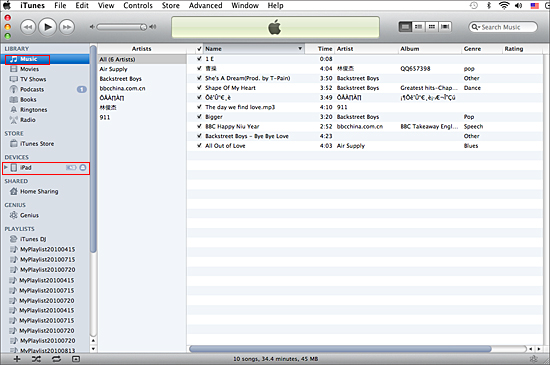Select "All (6 Artists)" in artist browser

tap(142, 59)
